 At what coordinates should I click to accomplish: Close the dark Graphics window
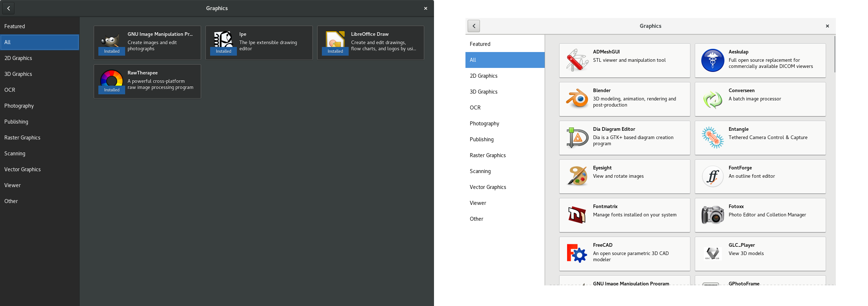coord(426,8)
